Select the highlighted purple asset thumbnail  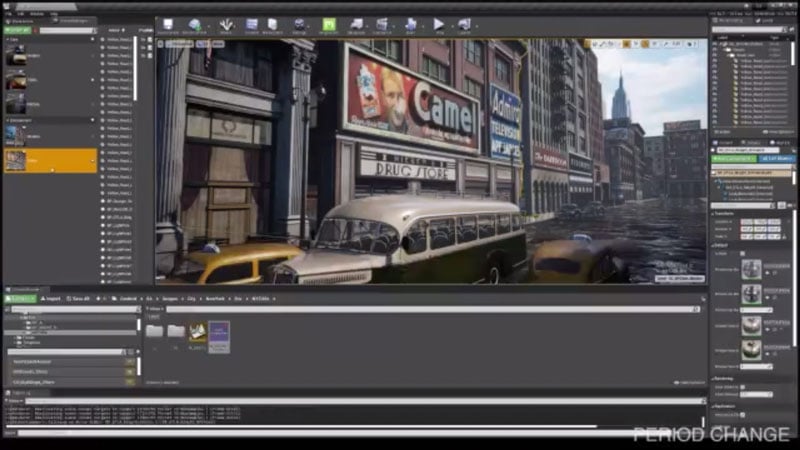pos(219,337)
